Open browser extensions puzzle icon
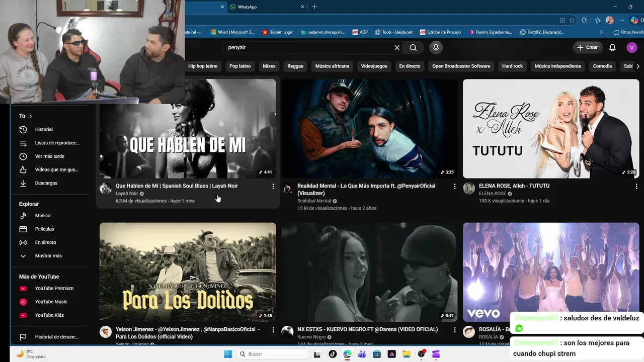644x362 pixels. (584, 20)
